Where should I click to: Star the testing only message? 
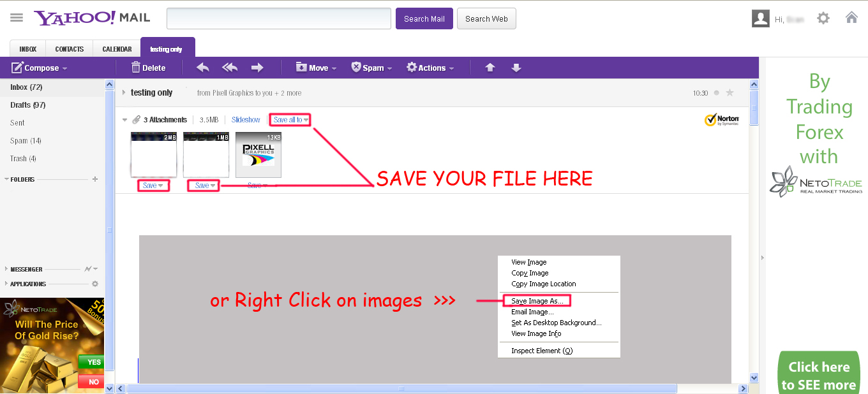click(x=730, y=93)
